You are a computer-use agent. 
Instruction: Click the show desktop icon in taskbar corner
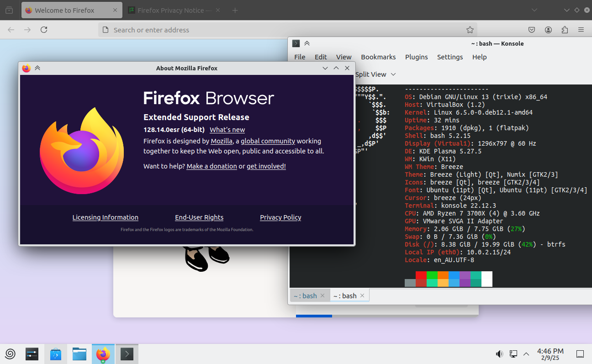coord(580,353)
